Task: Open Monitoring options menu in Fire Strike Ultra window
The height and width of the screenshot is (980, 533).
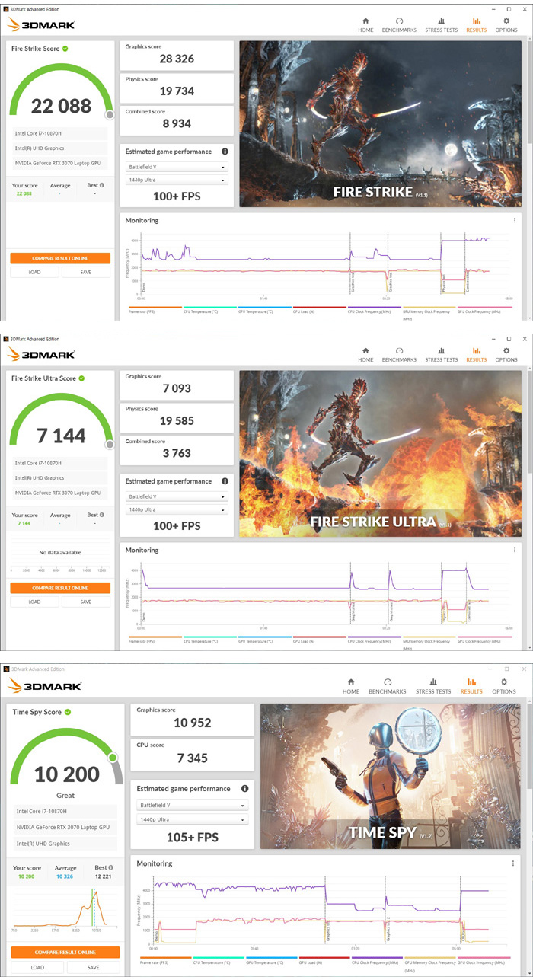Action: click(515, 550)
